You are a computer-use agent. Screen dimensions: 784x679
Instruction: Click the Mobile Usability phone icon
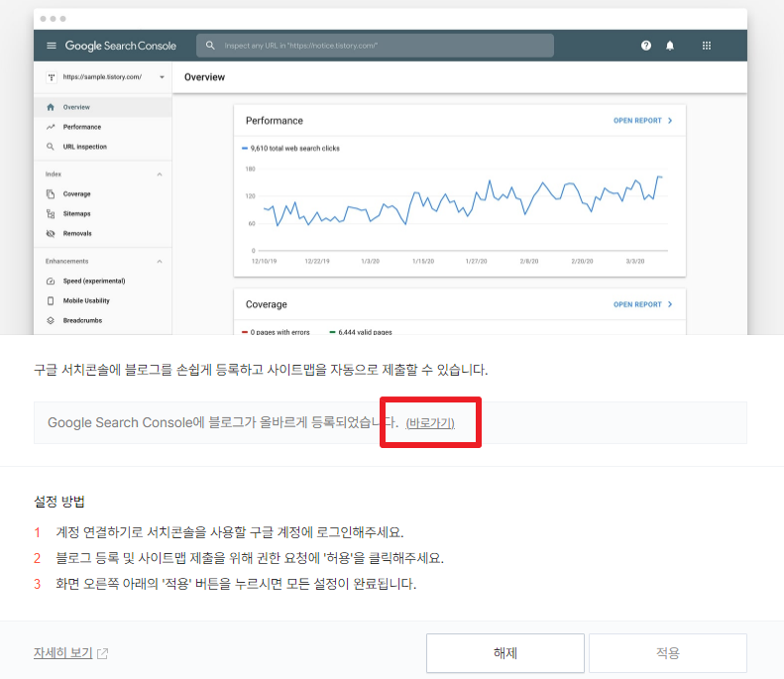click(x=51, y=300)
